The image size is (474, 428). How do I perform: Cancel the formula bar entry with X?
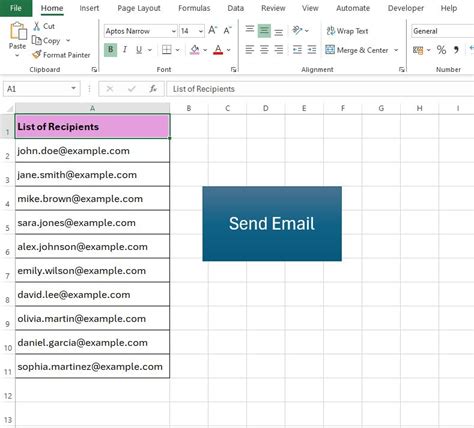pos(110,89)
